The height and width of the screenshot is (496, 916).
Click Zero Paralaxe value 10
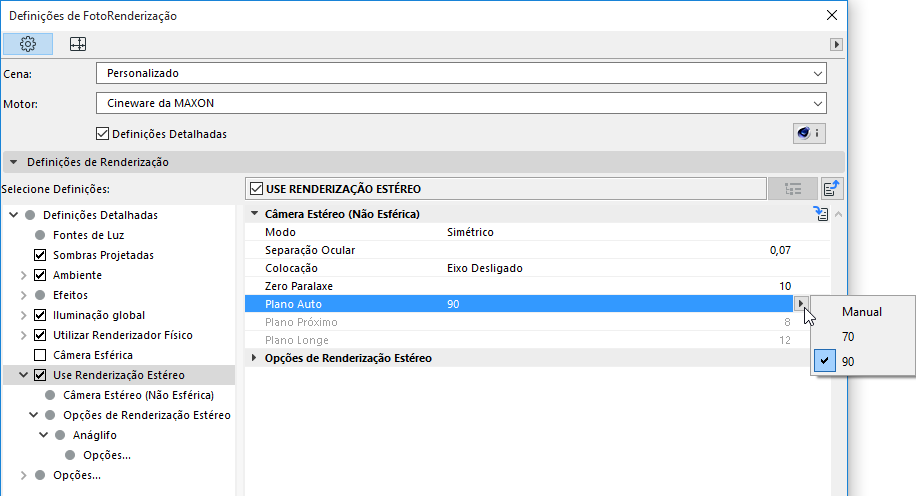[x=785, y=286]
